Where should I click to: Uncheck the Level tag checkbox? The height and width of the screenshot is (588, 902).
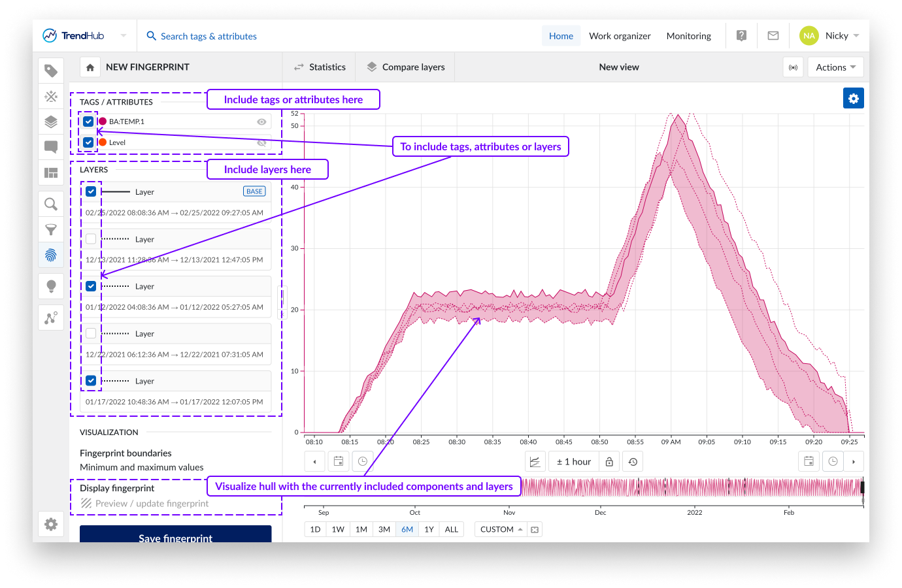coord(88,142)
